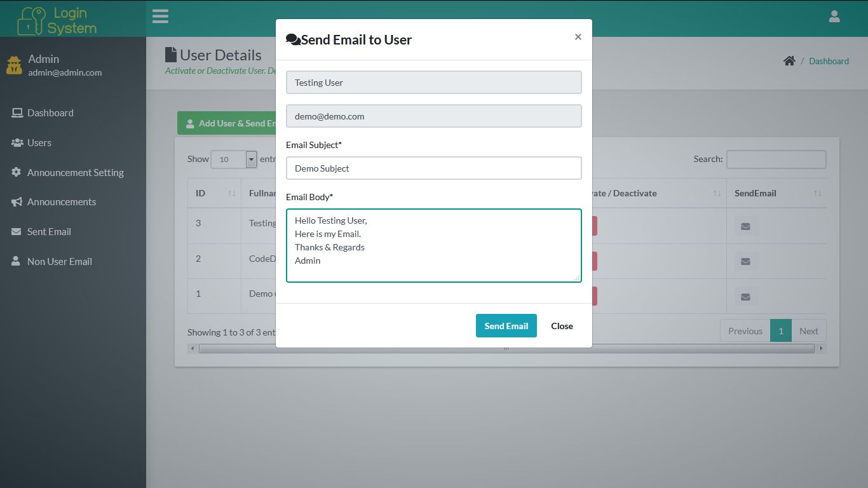This screenshot has height=488, width=868.
Task: Open Sent Email using its envelope icon
Action: (x=17, y=231)
